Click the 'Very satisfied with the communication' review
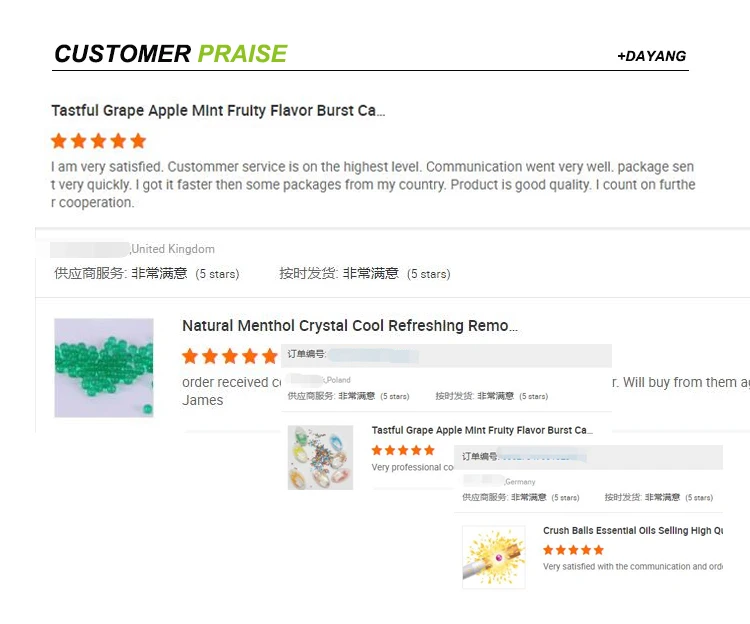Screen dimensions: 750x624 (x=633, y=567)
